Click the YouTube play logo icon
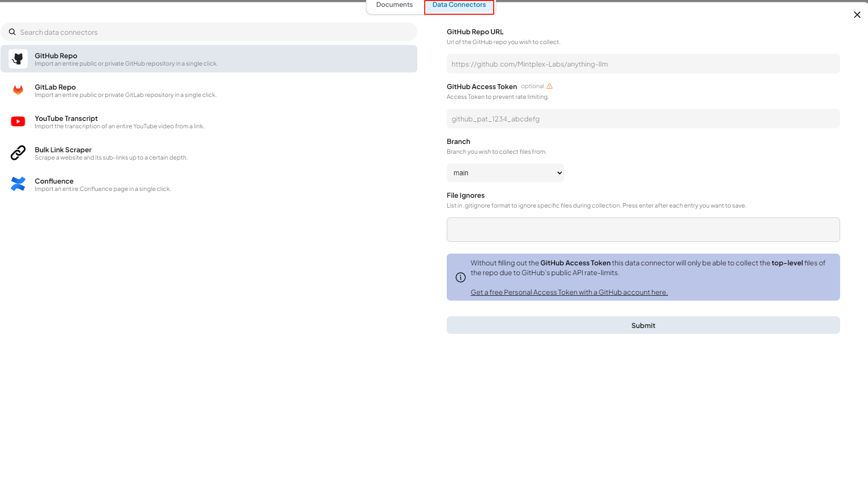 pyautogui.click(x=18, y=121)
